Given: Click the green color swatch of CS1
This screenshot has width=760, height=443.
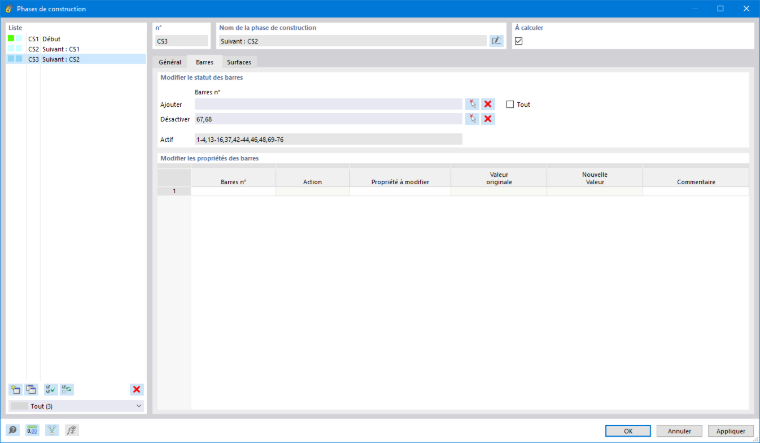Looking at the screenshot, I should (11, 38).
